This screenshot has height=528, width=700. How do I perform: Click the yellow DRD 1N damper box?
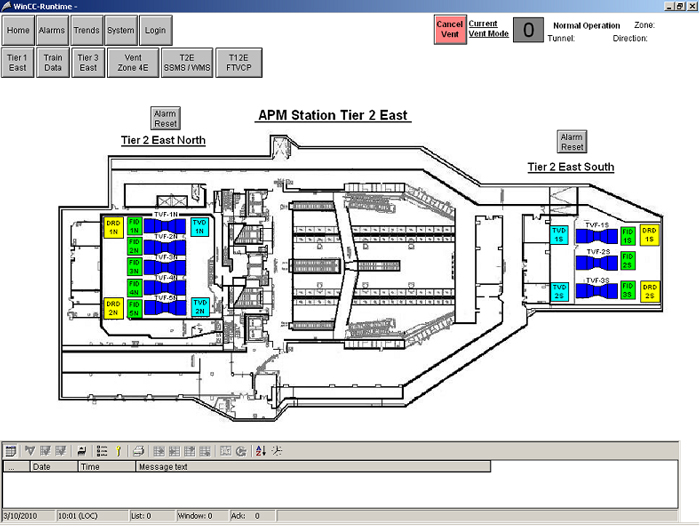click(113, 227)
